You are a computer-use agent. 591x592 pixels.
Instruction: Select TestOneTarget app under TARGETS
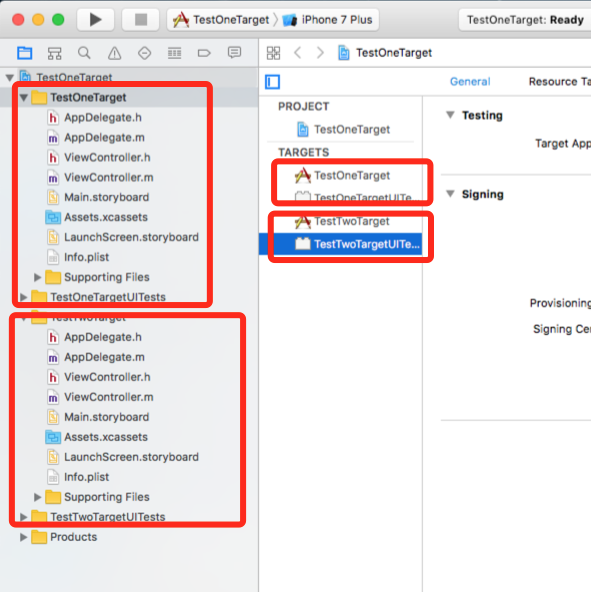coord(342,176)
